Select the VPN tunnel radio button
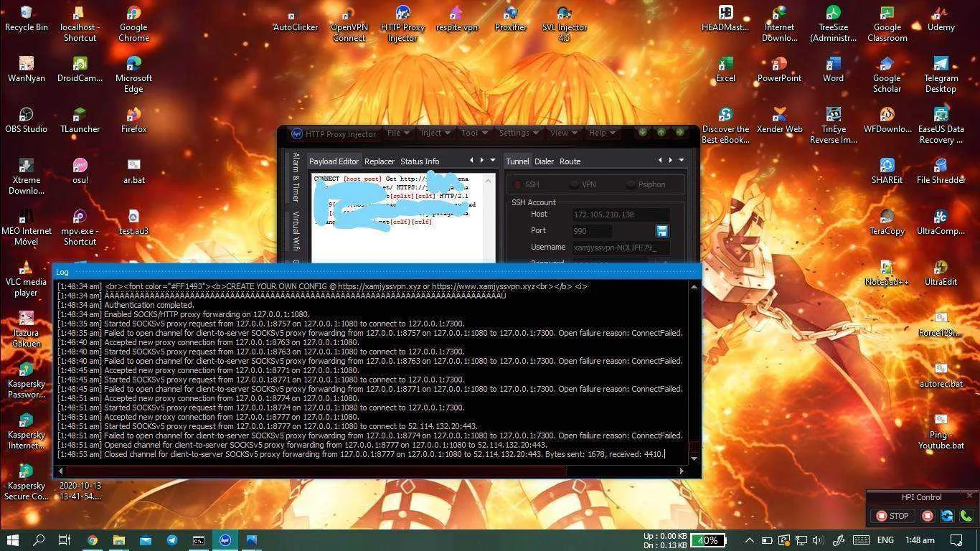The height and width of the screenshot is (551, 980). 582,184
